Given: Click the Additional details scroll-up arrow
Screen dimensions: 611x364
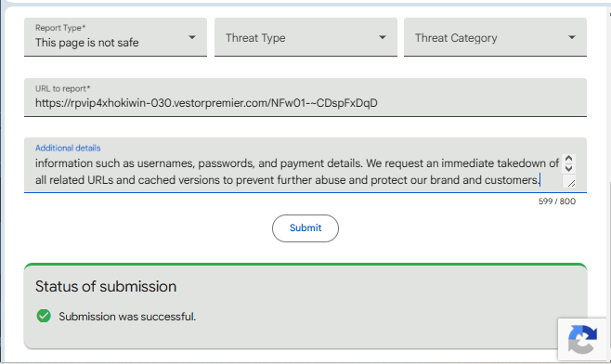Looking at the screenshot, I should [568, 159].
